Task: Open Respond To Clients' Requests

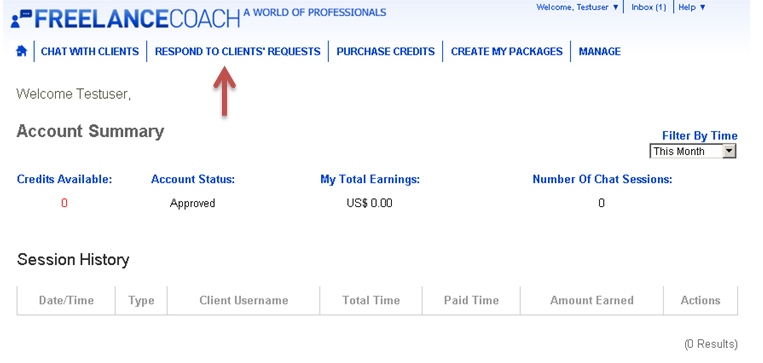Action: coord(237,52)
